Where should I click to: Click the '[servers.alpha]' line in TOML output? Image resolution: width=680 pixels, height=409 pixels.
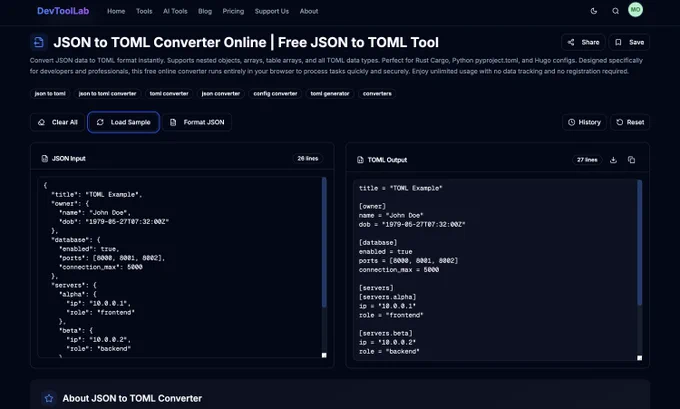tap(387, 297)
